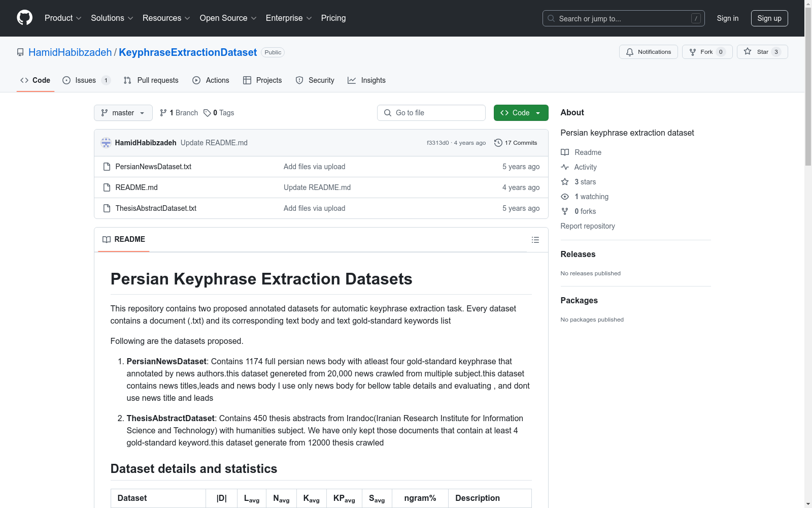Click the star icon next to 3 stars
812x508 pixels.
(x=565, y=182)
